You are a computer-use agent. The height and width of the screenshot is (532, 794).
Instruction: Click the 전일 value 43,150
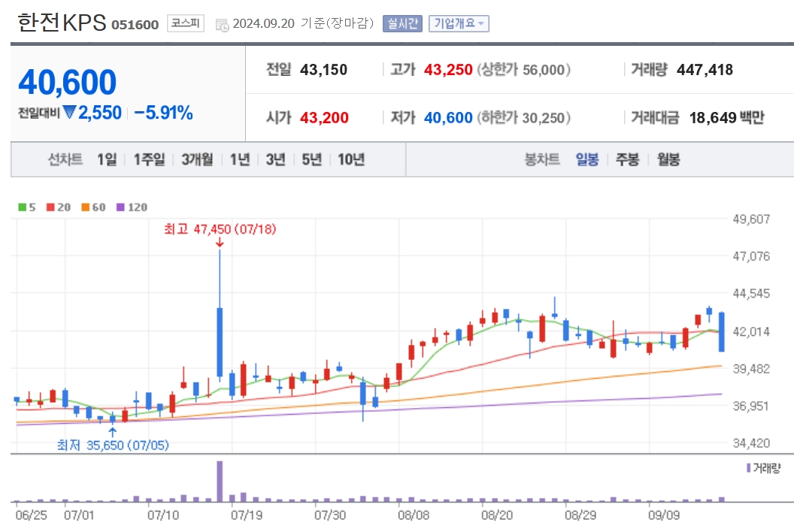(323, 69)
